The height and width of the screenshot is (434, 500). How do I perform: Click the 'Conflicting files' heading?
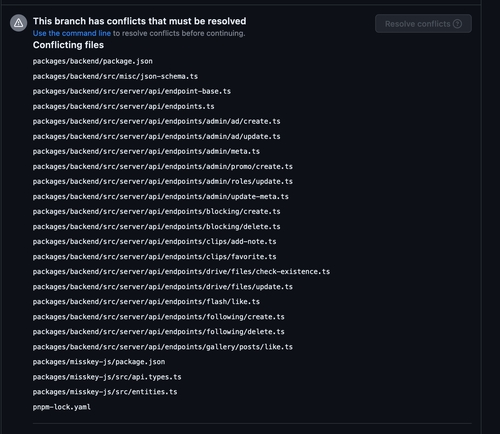click(x=68, y=45)
